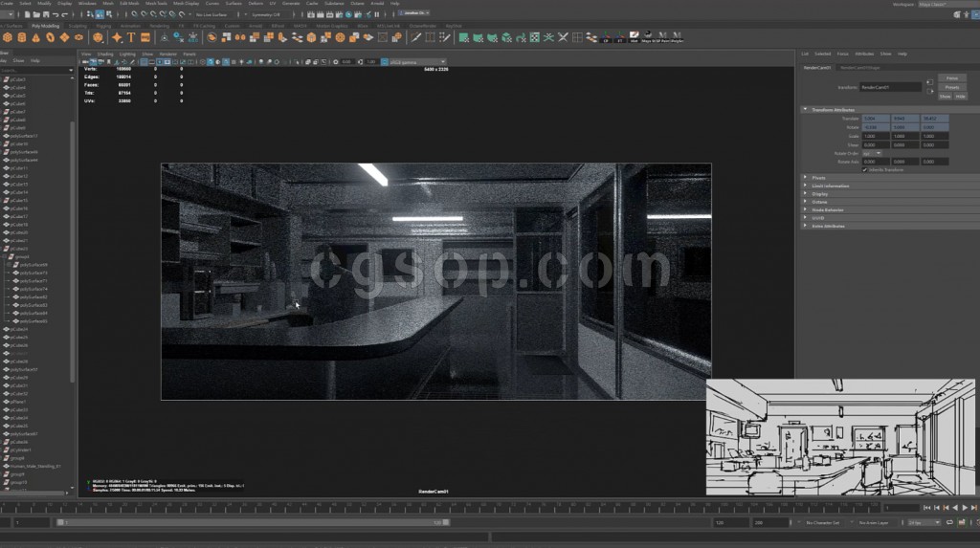980x548 pixels.
Task: Click the super shapes star shelf icon
Action: pos(117,38)
